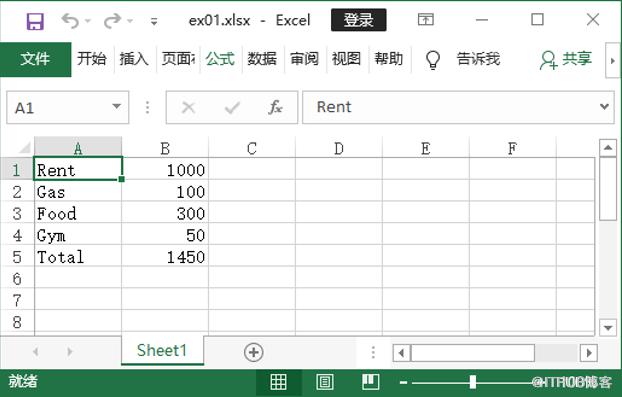Switch to the 插入 Insert tab
This screenshot has height=397, width=622.
point(134,59)
